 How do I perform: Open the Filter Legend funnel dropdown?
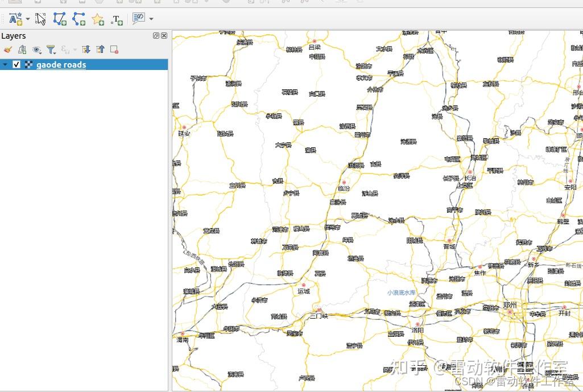pyautogui.click(x=51, y=49)
